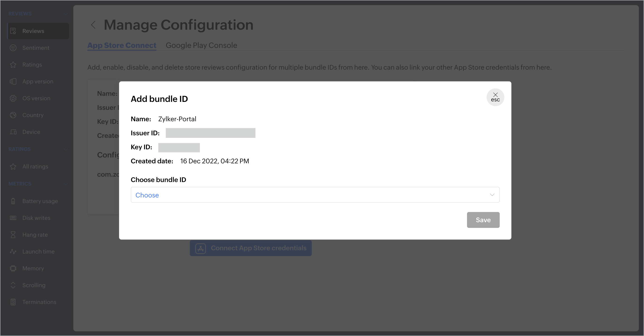644x336 pixels.
Task: Collapse the RATINGS sidebar section
Action: (66, 149)
